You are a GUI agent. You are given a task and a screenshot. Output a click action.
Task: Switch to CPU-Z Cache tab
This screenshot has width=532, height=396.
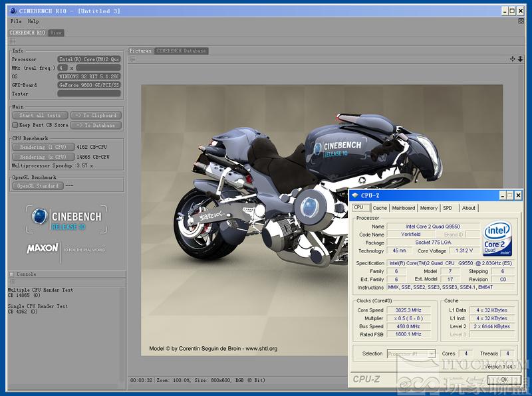(x=380, y=208)
